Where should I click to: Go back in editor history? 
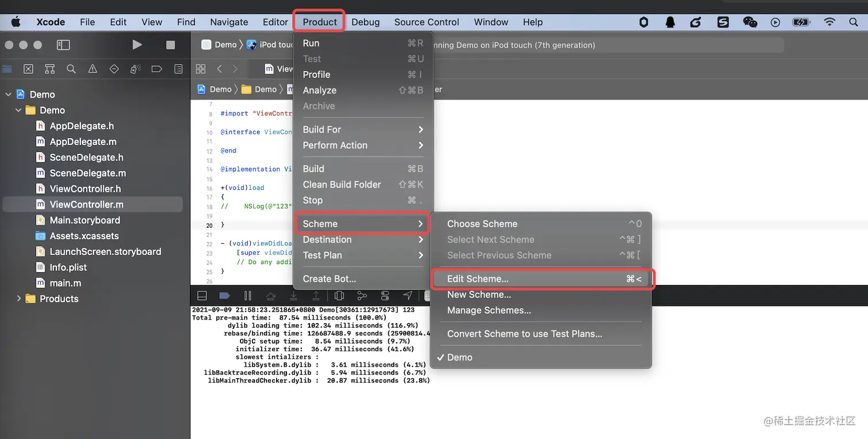tap(219, 69)
